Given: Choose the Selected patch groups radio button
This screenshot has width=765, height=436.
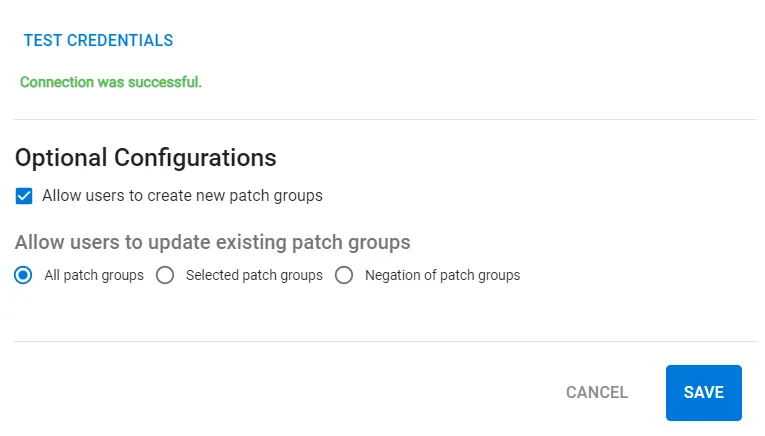Looking at the screenshot, I should [x=165, y=275].
